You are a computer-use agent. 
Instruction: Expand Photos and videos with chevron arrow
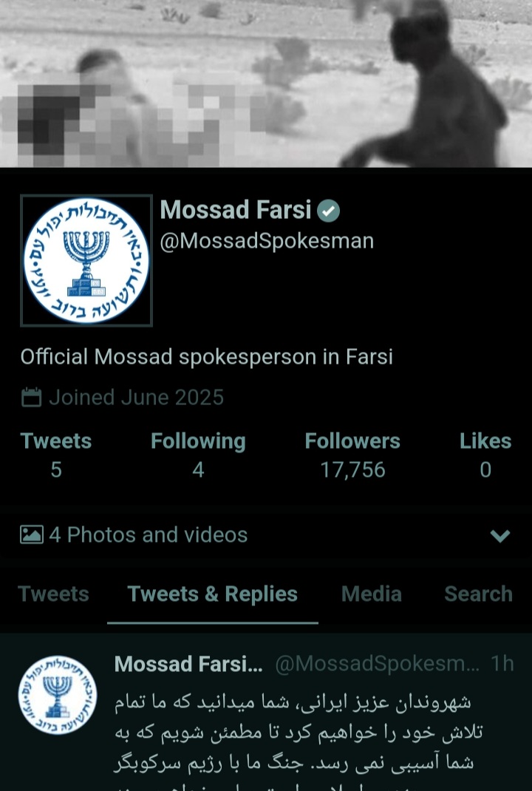click(500, 535)
